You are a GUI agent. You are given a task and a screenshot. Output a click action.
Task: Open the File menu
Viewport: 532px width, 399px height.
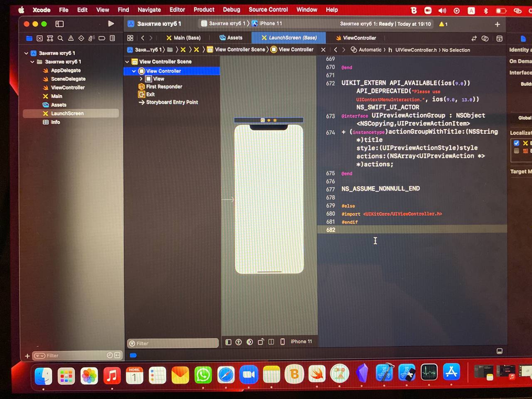coord(64,10)
